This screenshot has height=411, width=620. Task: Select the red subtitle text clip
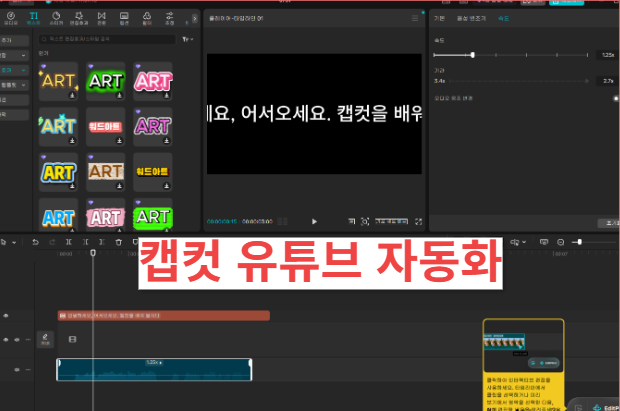coord(164,316)
